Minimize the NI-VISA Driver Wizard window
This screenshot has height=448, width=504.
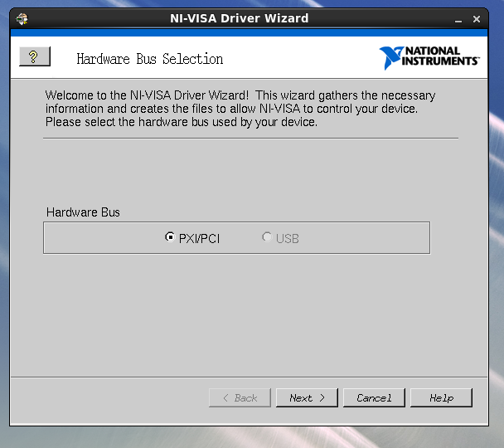[x=458, y=20]
